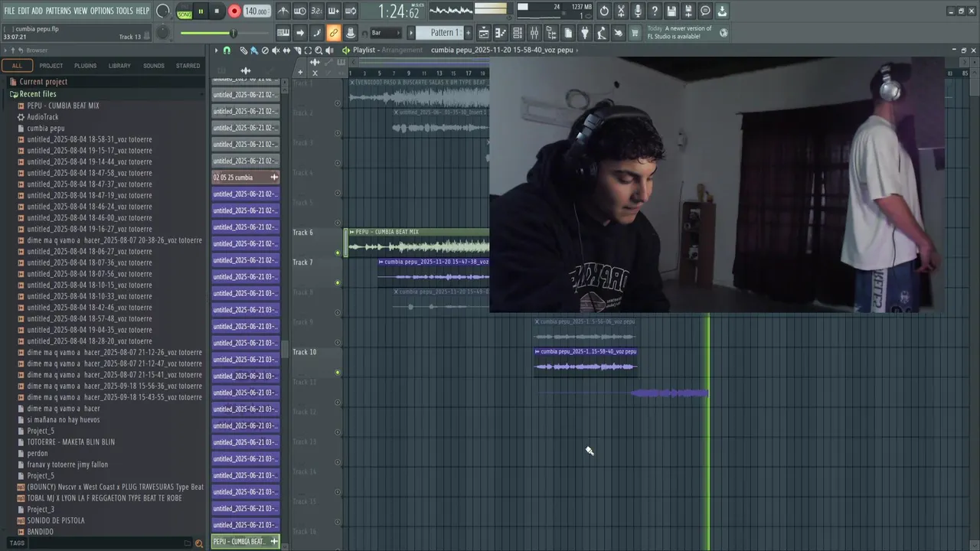
Task: Open the Piano roll view icon
Action: click(501, 33)
